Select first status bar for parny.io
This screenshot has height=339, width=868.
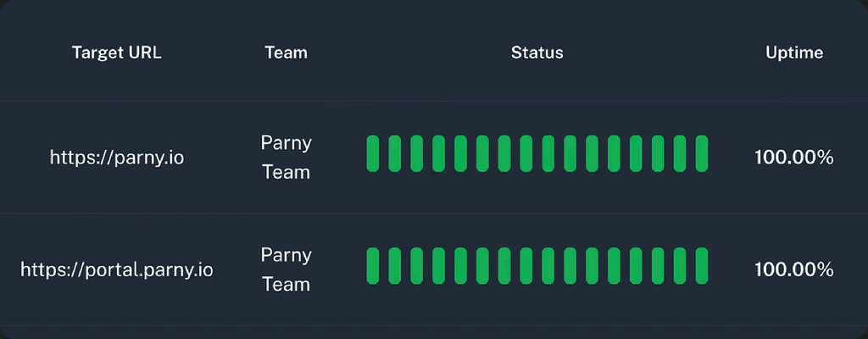click(x=373, y=153)
